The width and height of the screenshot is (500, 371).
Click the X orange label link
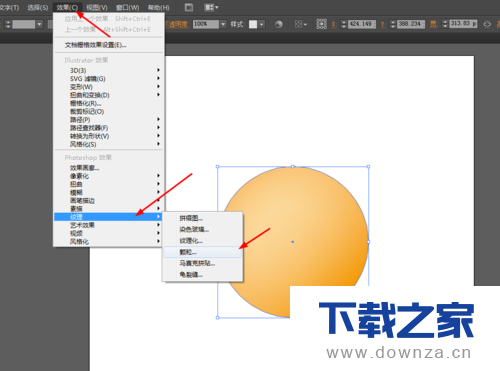[334, 24]
